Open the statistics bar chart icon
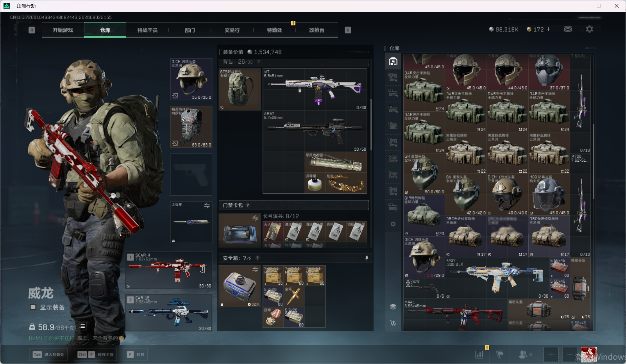 click(x=479, y=355)
